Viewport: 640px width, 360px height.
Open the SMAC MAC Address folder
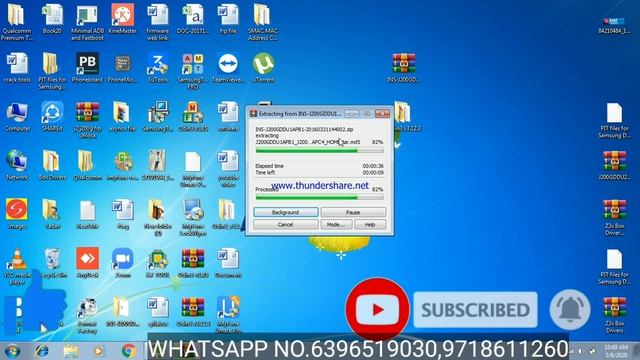(x=262, y=21)
